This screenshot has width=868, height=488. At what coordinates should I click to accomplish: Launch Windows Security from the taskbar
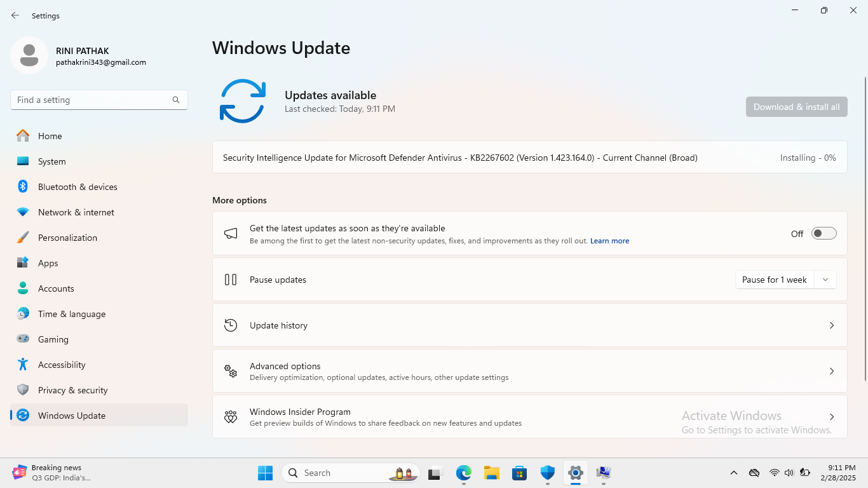tap(547, 473)
